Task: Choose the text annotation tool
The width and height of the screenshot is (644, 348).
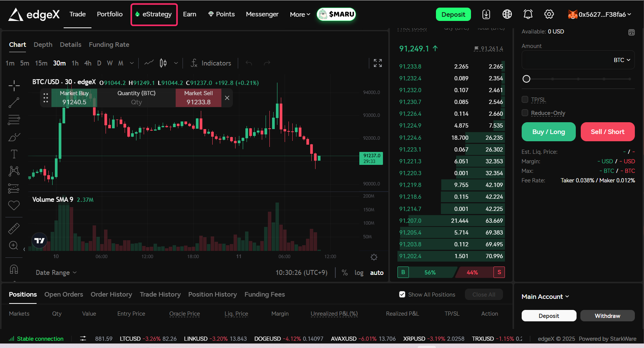Action: [14, 154]
